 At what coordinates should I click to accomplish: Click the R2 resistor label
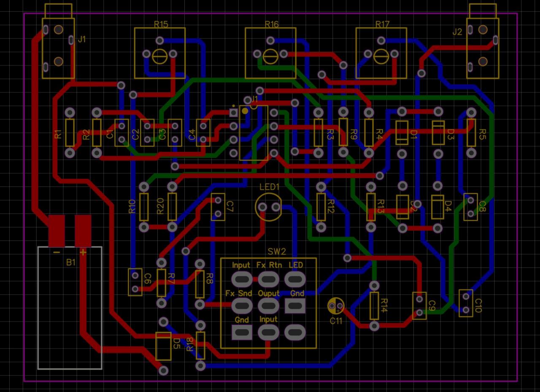pyautogui.click(x=86, y=135)
